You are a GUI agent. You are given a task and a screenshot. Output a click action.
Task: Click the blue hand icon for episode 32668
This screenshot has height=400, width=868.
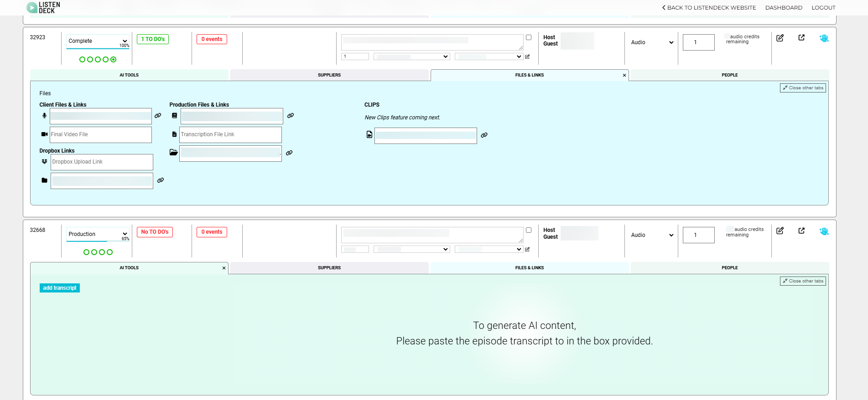824,231
